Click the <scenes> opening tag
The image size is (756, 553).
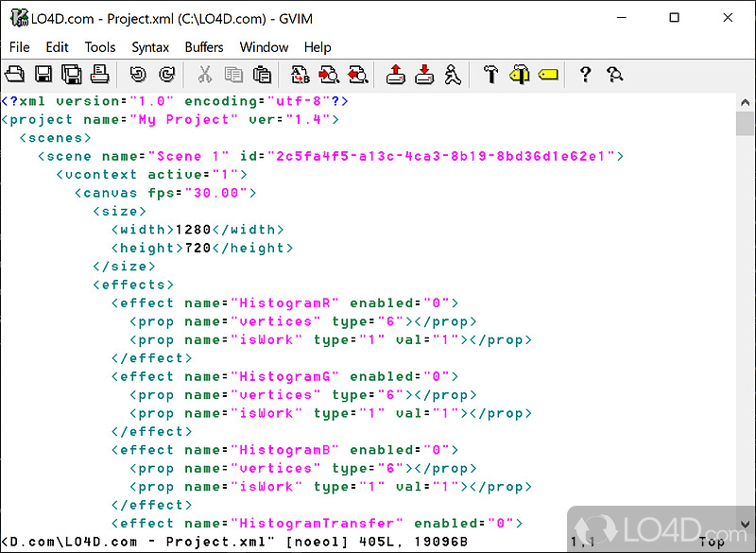[x=55, y=138]
